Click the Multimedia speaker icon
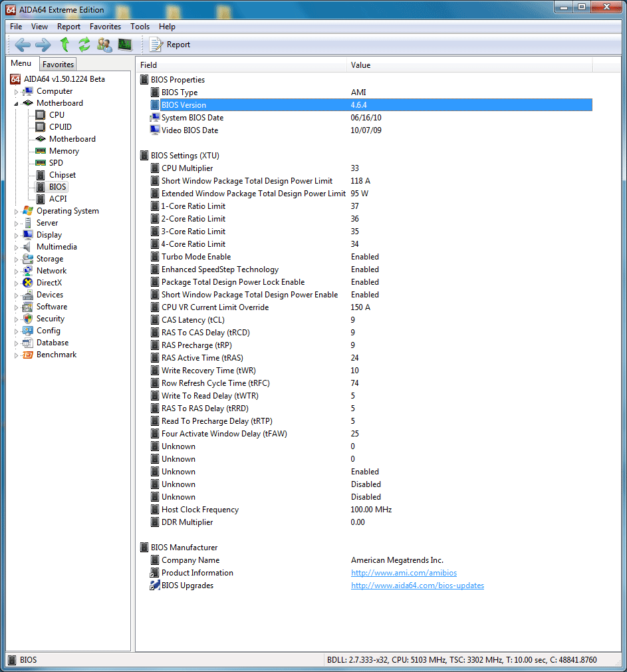The width and height of the screenshot is (627, 672). point(28,247)
